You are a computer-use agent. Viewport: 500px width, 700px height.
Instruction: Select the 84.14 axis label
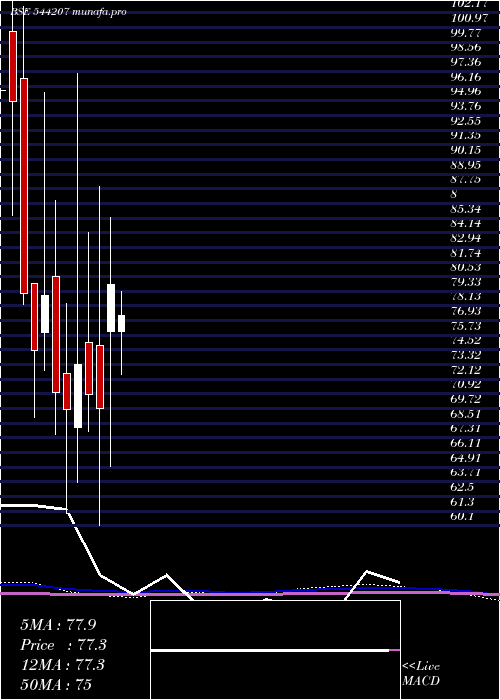466,223
